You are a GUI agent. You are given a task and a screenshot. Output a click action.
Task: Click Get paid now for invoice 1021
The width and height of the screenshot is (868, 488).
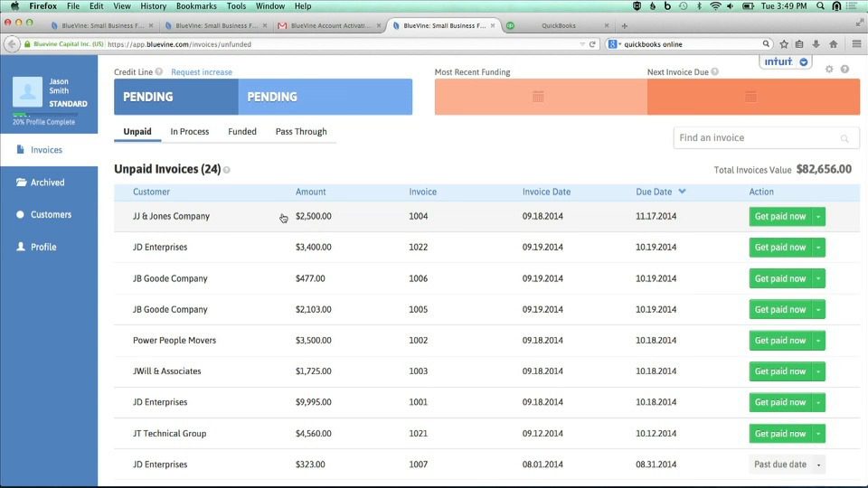point(780,433)
